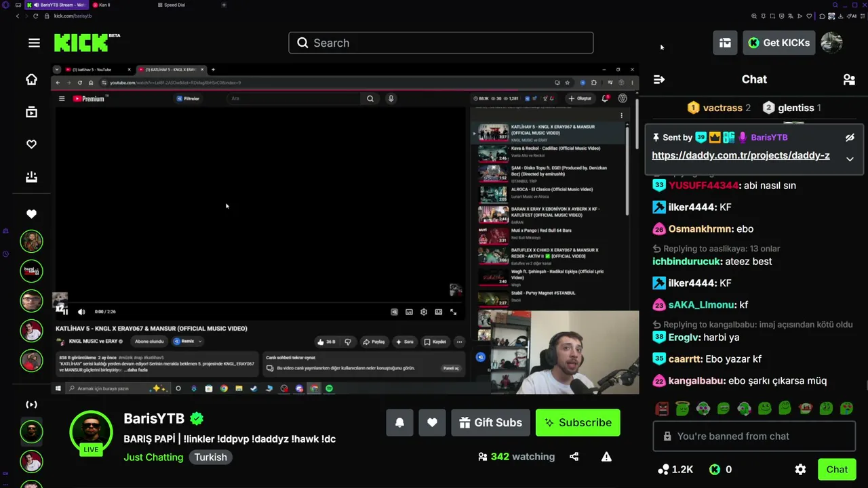This screenshot has height=488, width=868.
Task: Click the banned chat input box
Action: coord(754,436)
